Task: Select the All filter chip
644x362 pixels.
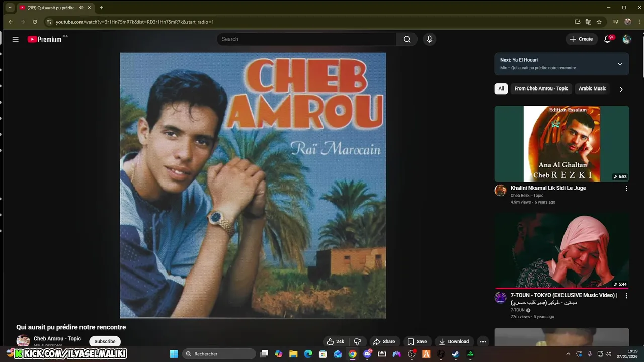Action: pos(501,88)
